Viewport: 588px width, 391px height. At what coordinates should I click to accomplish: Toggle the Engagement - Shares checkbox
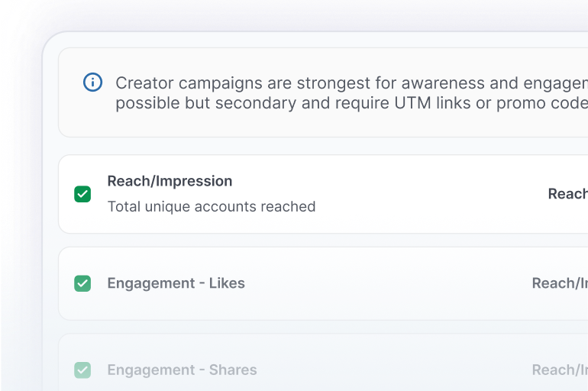(82, 370)
